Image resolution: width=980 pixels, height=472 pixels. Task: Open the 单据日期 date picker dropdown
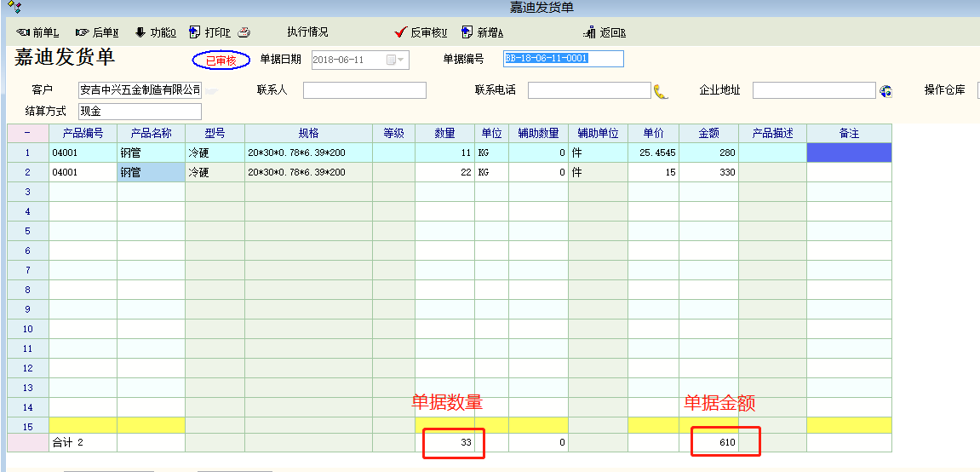pos(397,60)
